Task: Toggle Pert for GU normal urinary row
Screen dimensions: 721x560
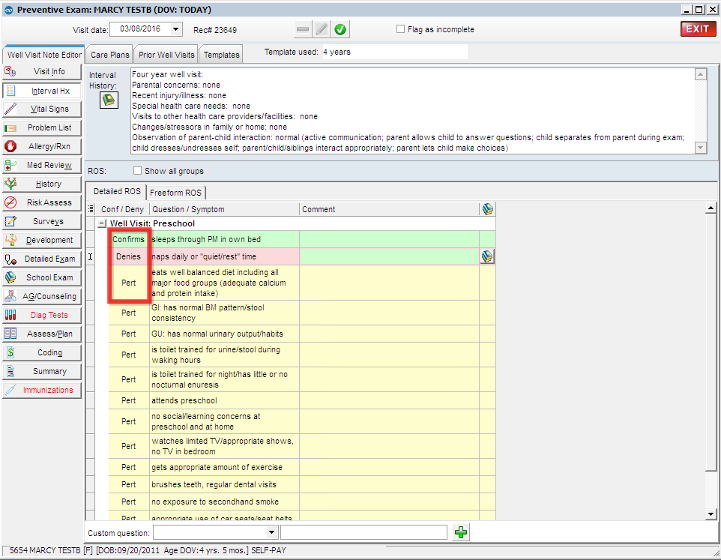Action: point(129,334)
